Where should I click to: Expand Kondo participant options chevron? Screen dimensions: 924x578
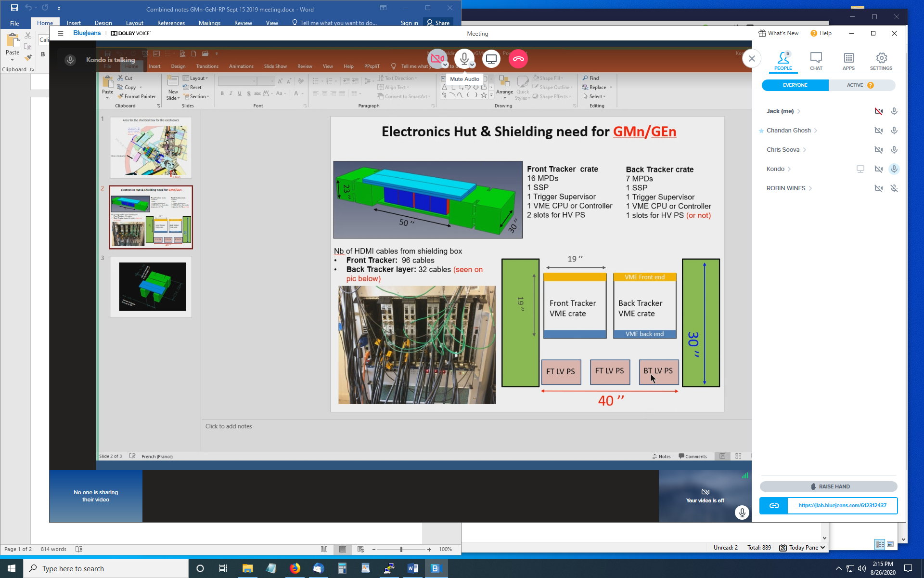pos(789,169)
